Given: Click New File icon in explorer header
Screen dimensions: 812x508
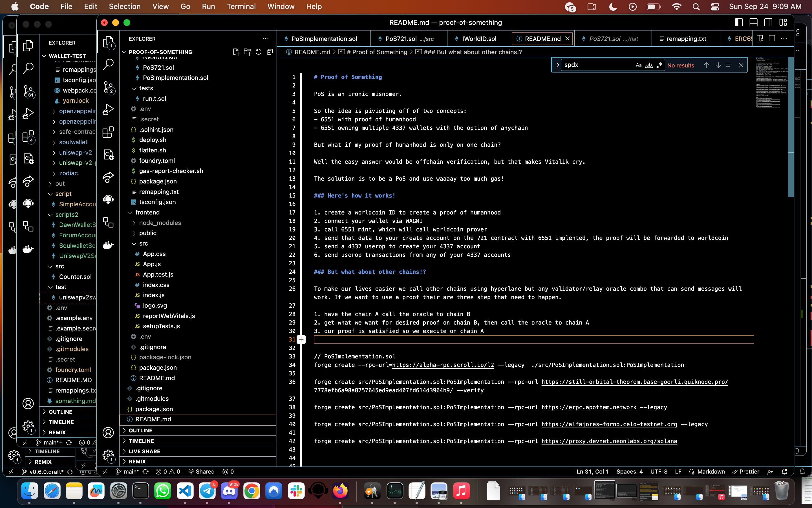Looking at the screenshot, I should (x=236, y=52).
